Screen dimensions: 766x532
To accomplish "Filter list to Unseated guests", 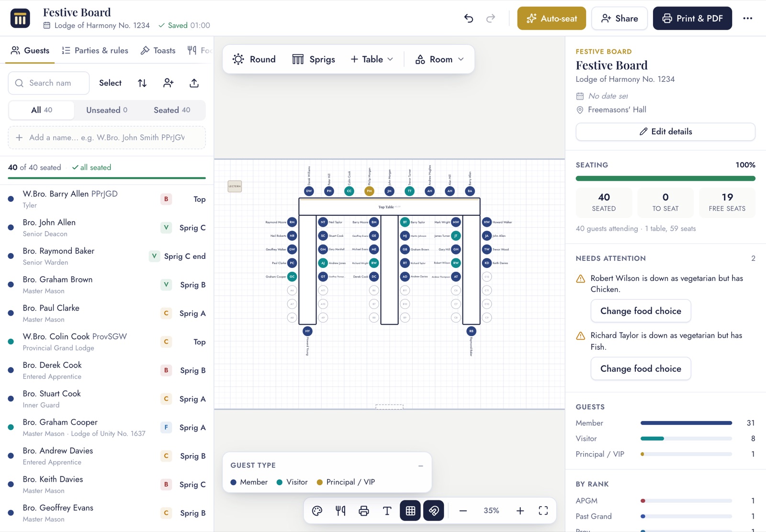I will 107,110.
